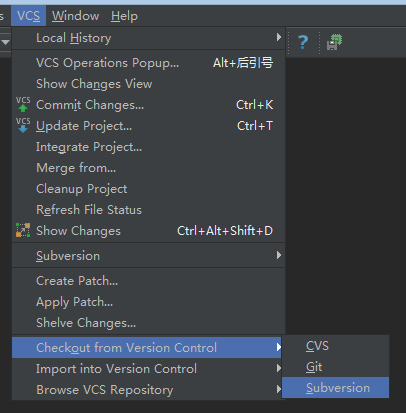Select Refresh File Status entry
406x413 pixels.
point(148,210)
